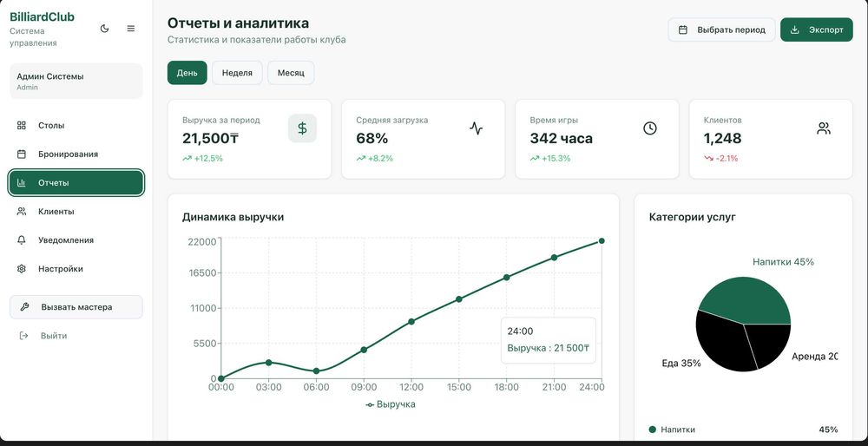Click the Вызвать мастера button

click(x=76, y=307)
